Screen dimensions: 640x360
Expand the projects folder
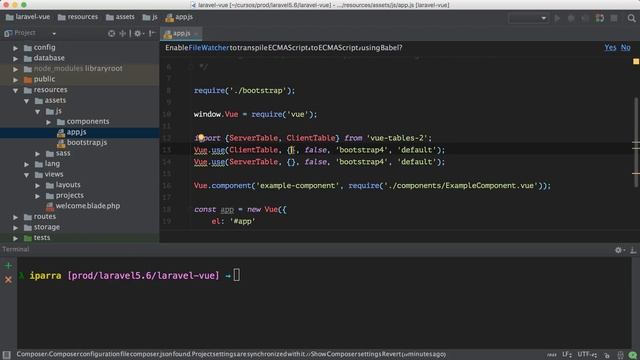click(x=38, y=196)
